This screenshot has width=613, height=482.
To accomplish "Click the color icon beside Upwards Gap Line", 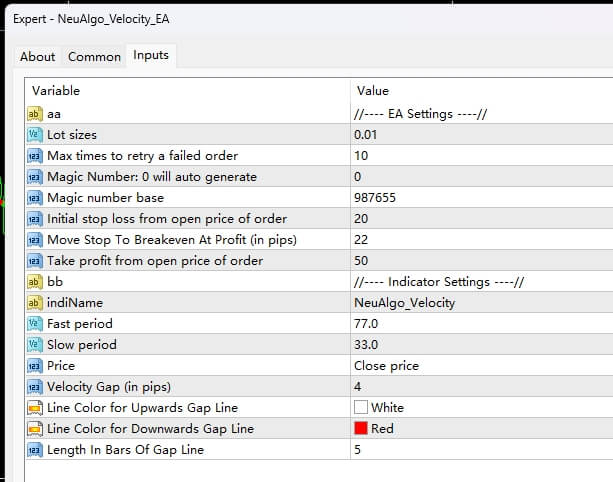I will 35,407.
